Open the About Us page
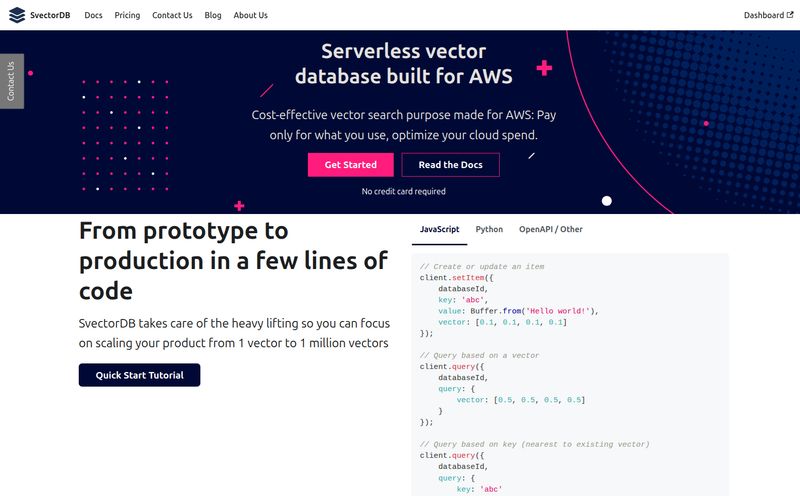Image resolution: width=800 pixels, height=496 pixels. (x=251, y=15)
